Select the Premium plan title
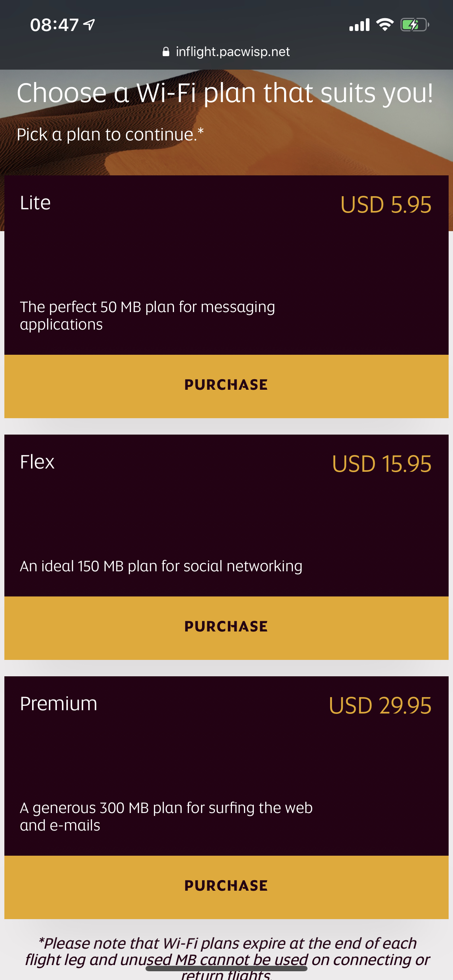The height and width of the screenshot is (980, 453). [x=59, y=703]
